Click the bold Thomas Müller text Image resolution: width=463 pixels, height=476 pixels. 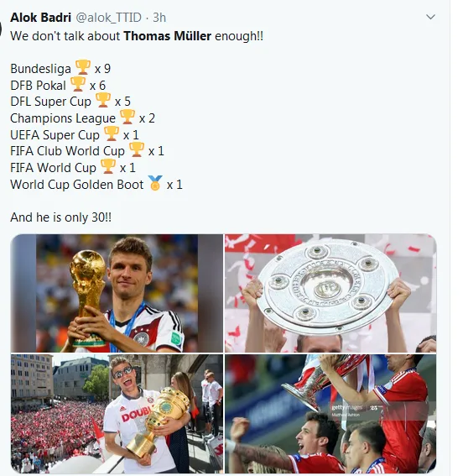pyautogui.click(x=168, y=36)
